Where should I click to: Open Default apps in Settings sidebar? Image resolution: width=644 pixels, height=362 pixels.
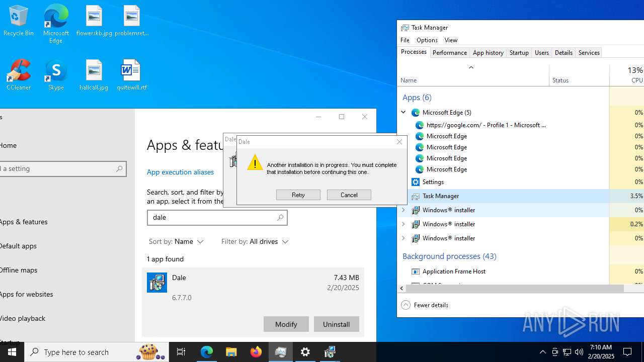pos(18,246)
